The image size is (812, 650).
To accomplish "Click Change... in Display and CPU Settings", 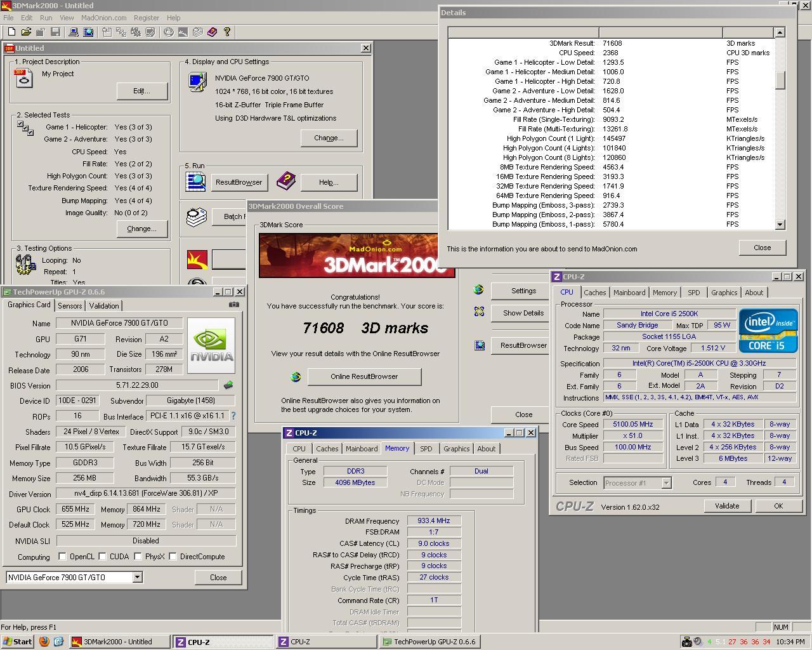I will coord(329,138).
